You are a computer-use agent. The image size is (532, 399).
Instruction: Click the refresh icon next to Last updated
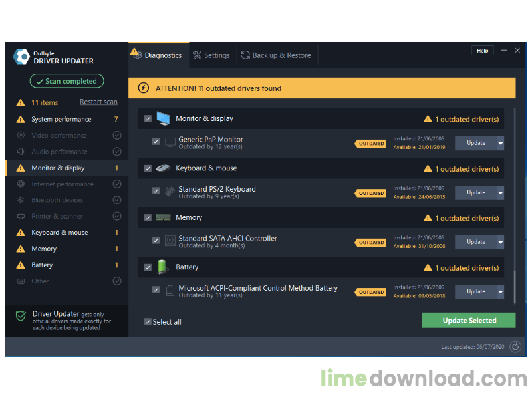pos(515,346)
